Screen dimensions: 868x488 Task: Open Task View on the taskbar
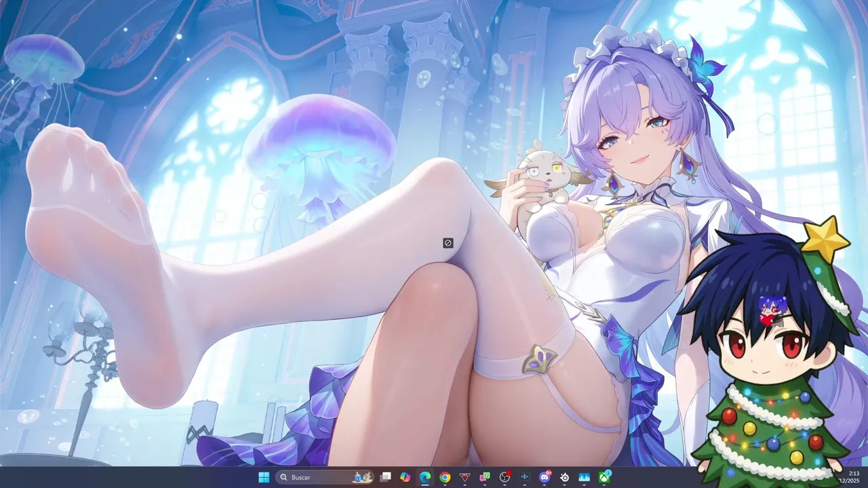point(385,477)
